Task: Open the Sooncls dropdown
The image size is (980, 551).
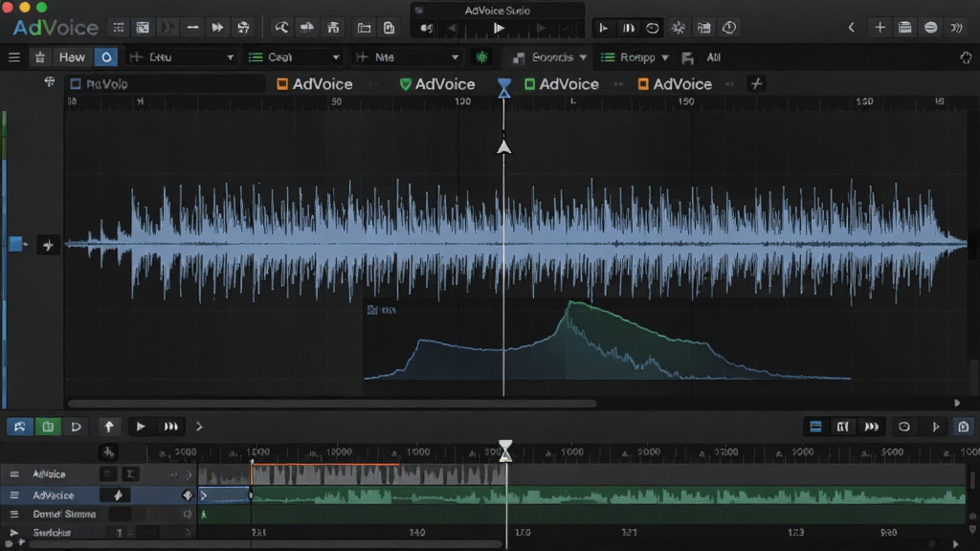Action: click(549, 57)
